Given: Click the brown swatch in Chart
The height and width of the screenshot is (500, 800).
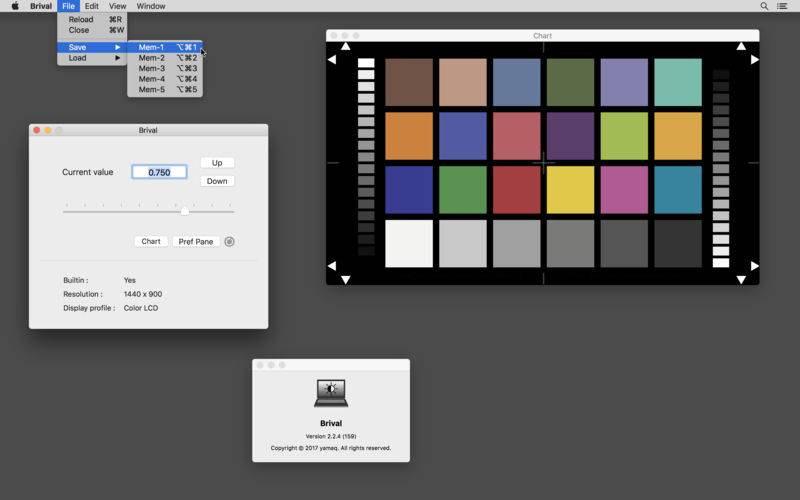Looking at the screenshot, I should click(409, 82).
